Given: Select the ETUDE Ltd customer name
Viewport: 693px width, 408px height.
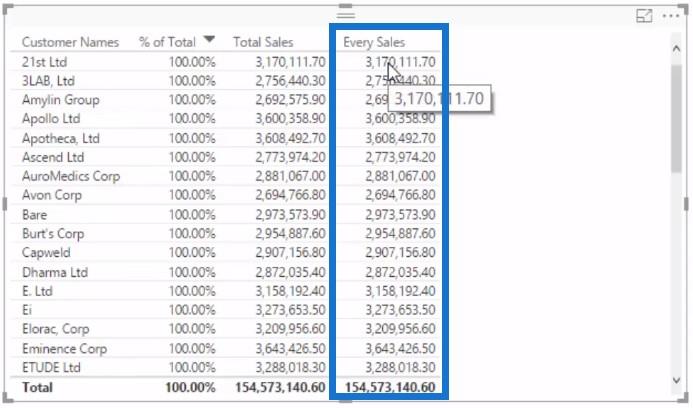Looking at the screenshot, I should coord(51,368).
